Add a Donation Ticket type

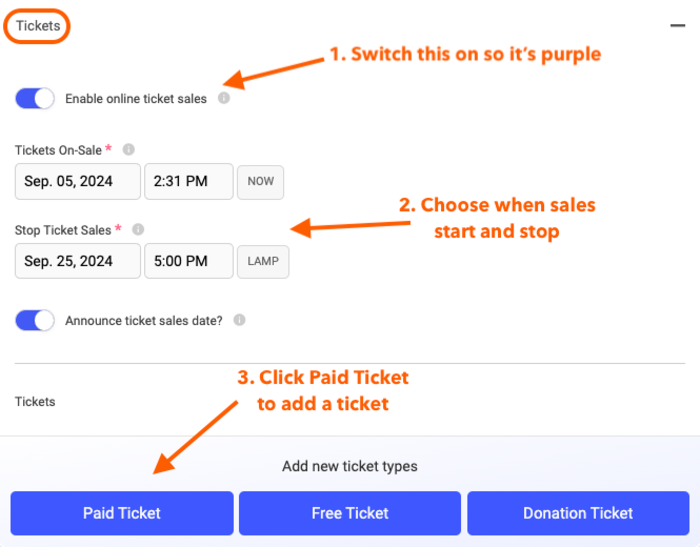(578, 513)
